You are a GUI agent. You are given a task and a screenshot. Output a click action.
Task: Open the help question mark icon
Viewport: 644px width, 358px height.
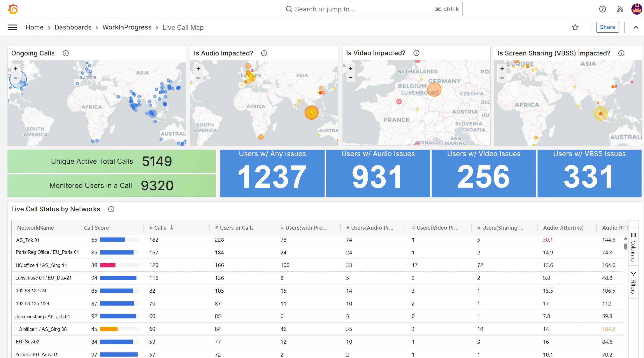[602, 9]
